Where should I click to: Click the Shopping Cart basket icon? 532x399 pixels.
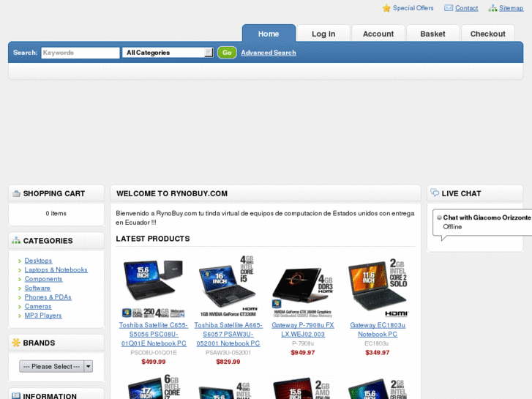16,193
